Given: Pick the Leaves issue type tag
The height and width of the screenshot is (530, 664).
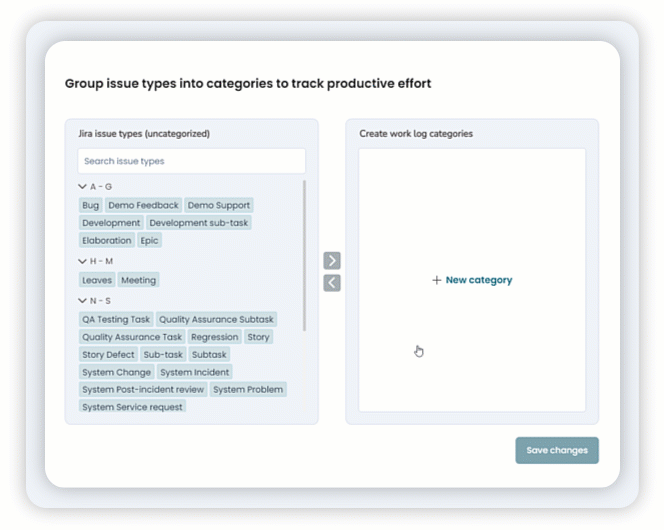Looking at the screenshot, I should pos(97,280).
